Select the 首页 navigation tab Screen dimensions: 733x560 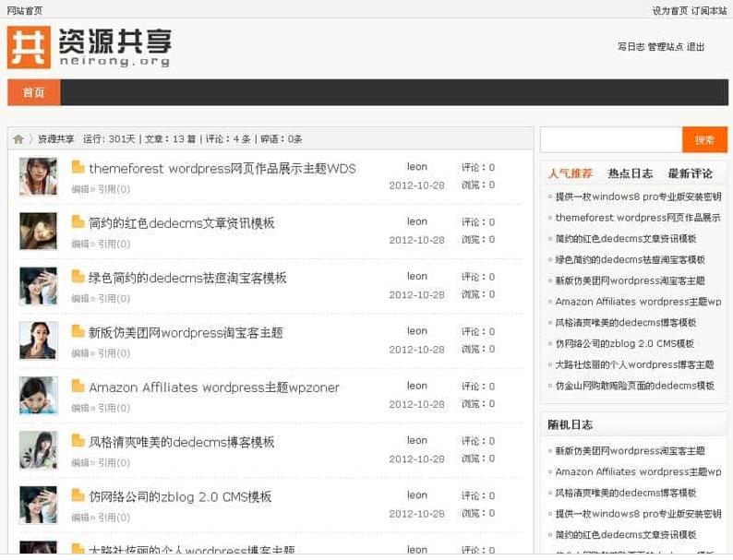tap(34, 93)
